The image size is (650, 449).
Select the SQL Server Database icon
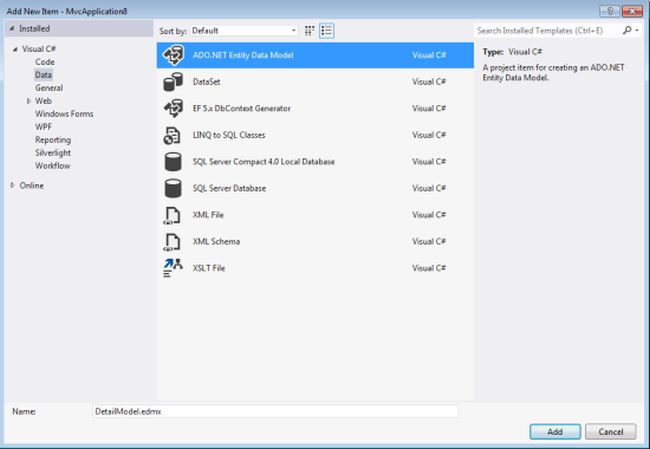(x=173, y=188)
